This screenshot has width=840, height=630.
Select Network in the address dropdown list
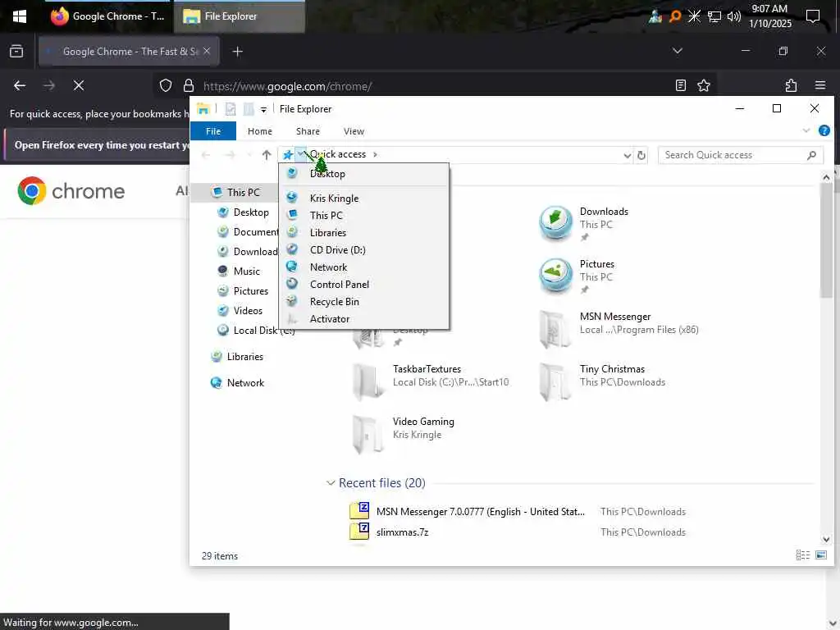click(363, 267)
